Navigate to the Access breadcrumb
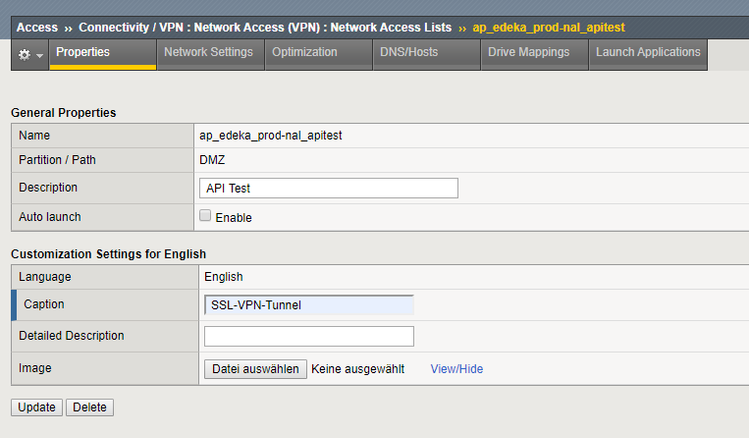749x438 pixels. 37,27
